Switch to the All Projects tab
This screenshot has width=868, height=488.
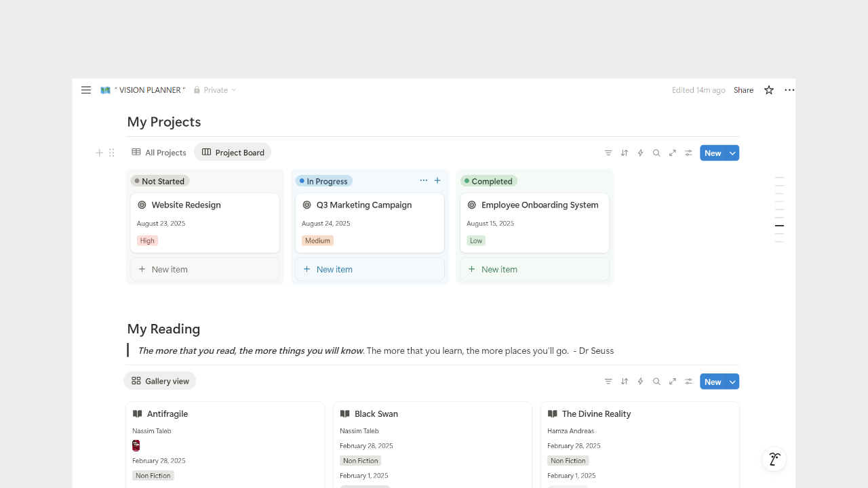click(159, 152)
